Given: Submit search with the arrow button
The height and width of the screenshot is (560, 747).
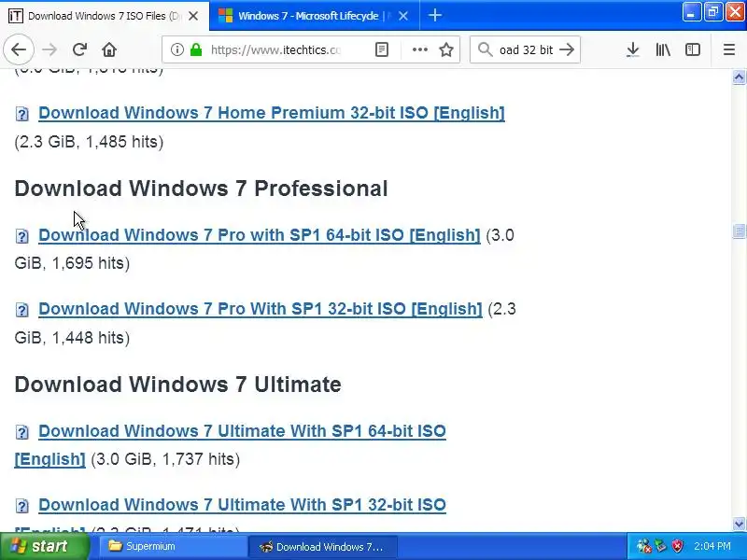Looking at the screenshot, I should tap(567, 49).
